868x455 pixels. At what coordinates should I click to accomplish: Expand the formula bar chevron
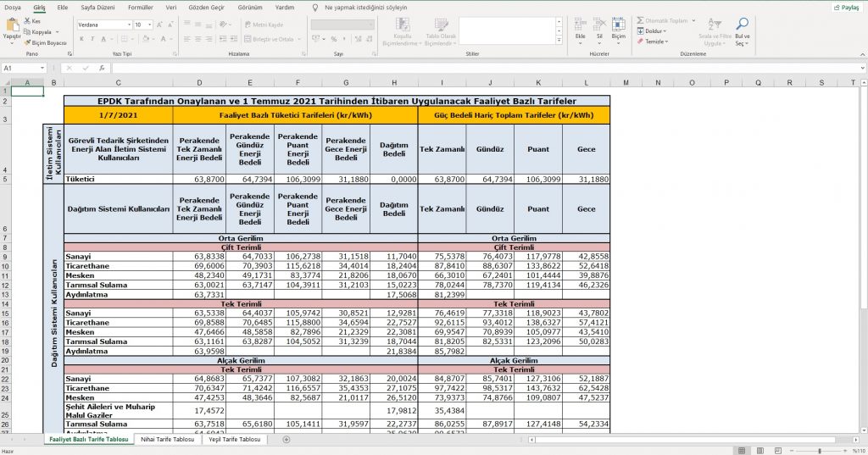click(862, 68)
